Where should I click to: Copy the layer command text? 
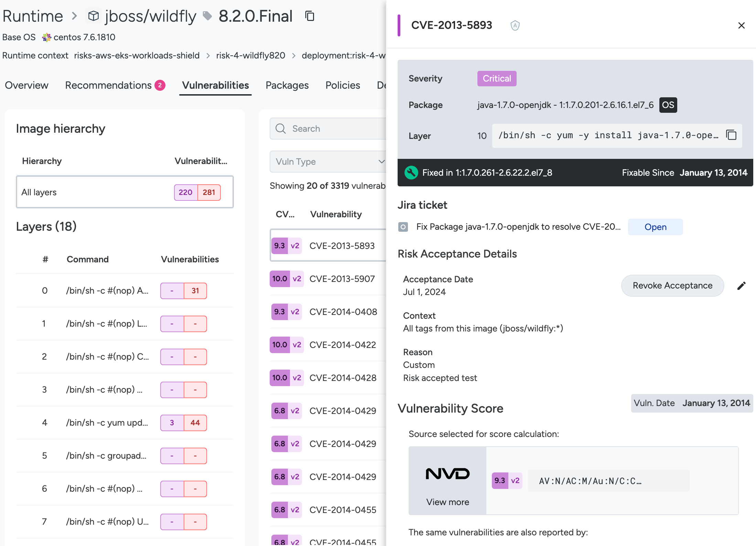pos(731,135)
